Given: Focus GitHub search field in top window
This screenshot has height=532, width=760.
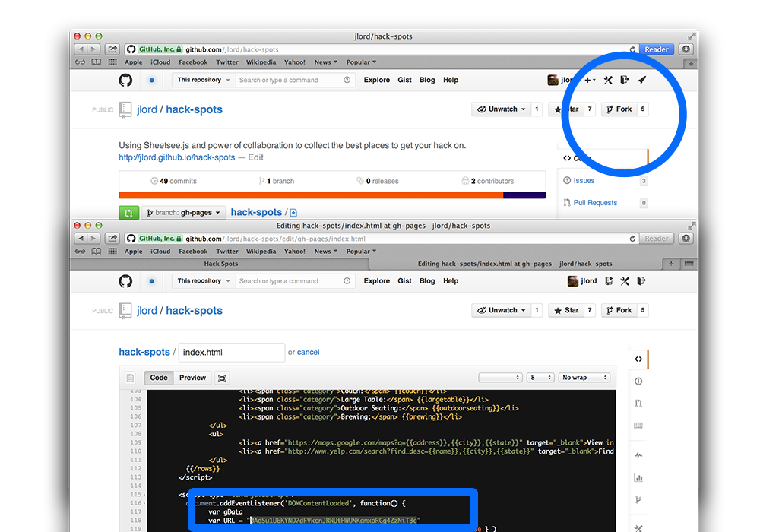Looking at the screenshot, I should coord(295,80).
